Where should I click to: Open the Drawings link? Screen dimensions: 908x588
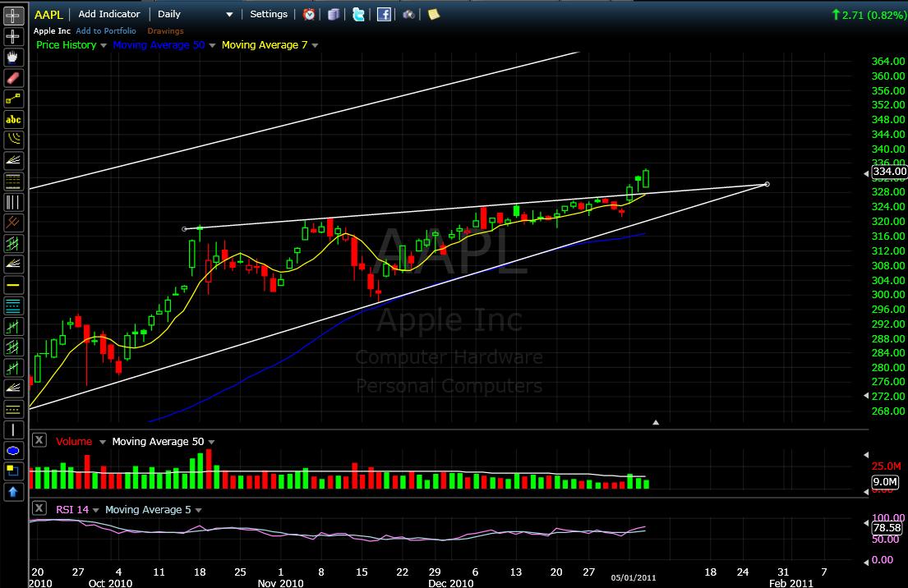166,30
